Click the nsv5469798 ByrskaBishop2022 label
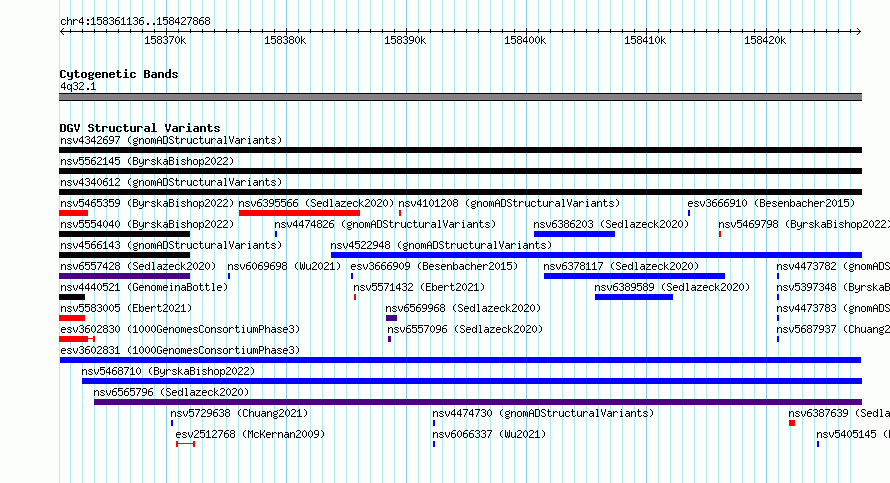Viewport: 890px width, 483px height. (804, 224)
